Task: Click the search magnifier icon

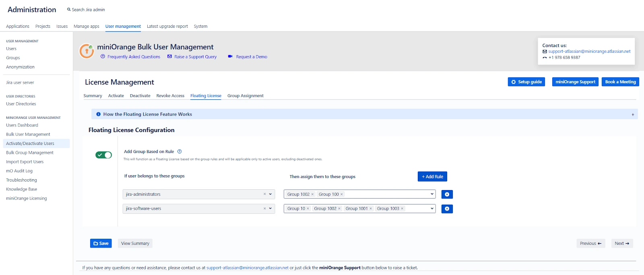Action: tap(69, 9)
